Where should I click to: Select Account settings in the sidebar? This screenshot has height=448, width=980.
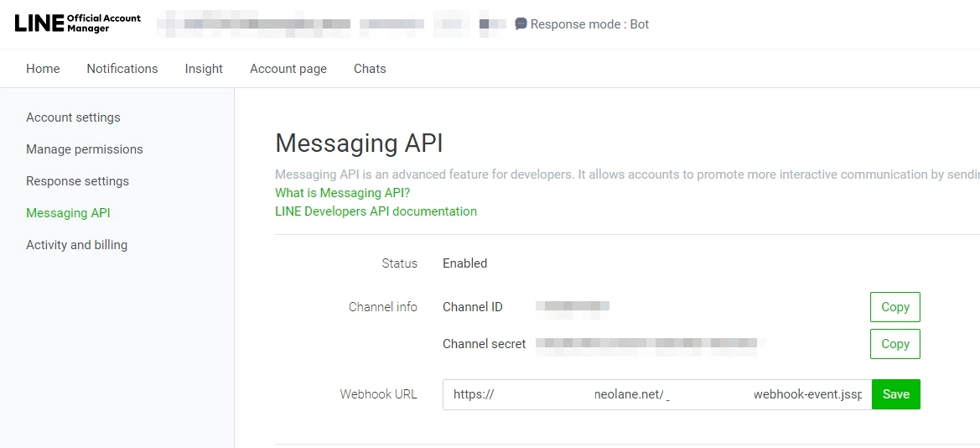point(73,117)
